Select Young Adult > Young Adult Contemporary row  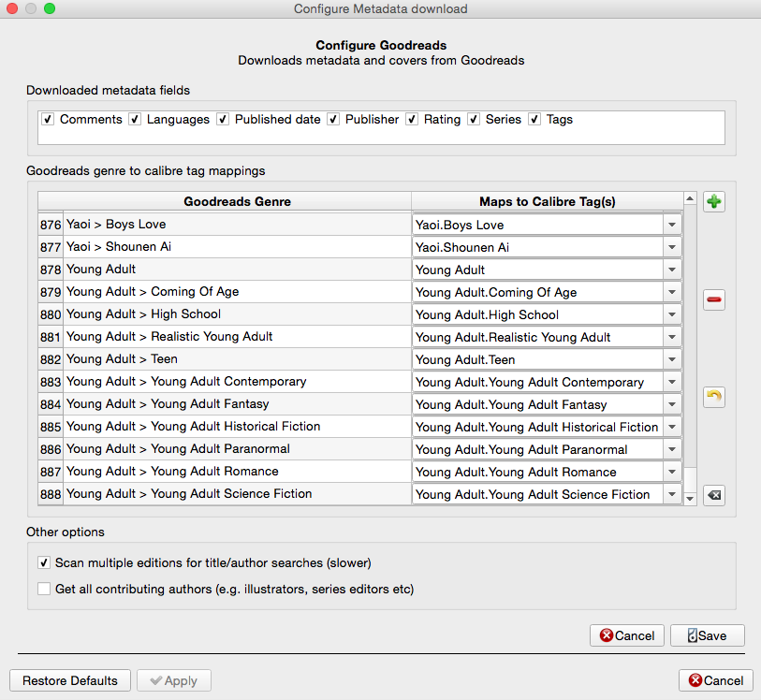point(237,382)
